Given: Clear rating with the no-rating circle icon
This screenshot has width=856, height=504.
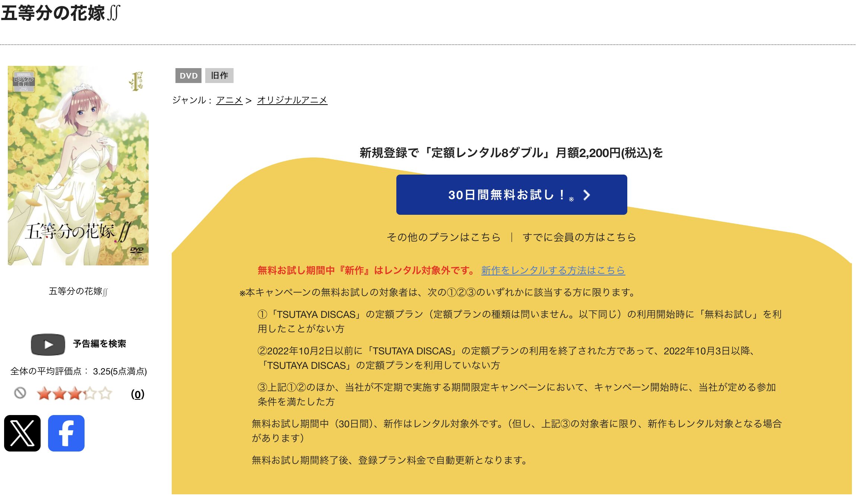Looking at the screenshot, I should [x=20, y=393].
